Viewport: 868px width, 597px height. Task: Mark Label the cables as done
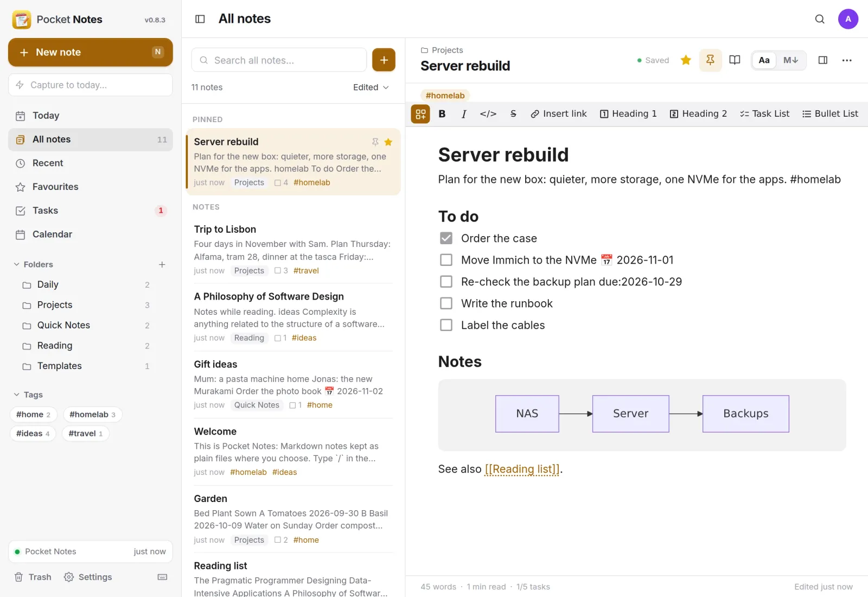pyautogui.click(x=446, y=325)
